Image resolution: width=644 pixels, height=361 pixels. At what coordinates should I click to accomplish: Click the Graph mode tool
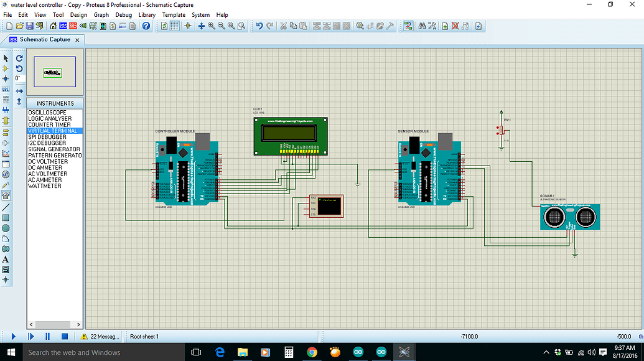6,152
